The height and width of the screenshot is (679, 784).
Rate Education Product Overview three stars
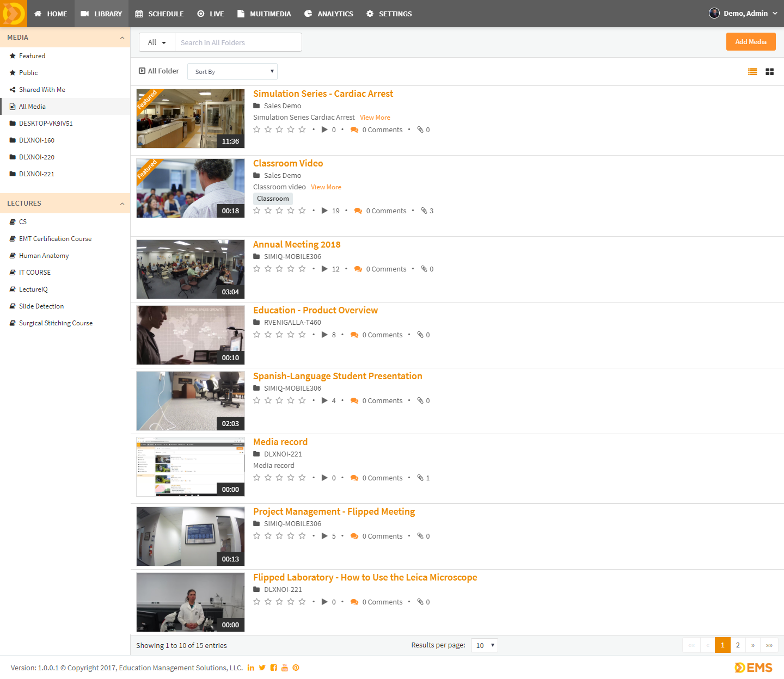[279, 335]
